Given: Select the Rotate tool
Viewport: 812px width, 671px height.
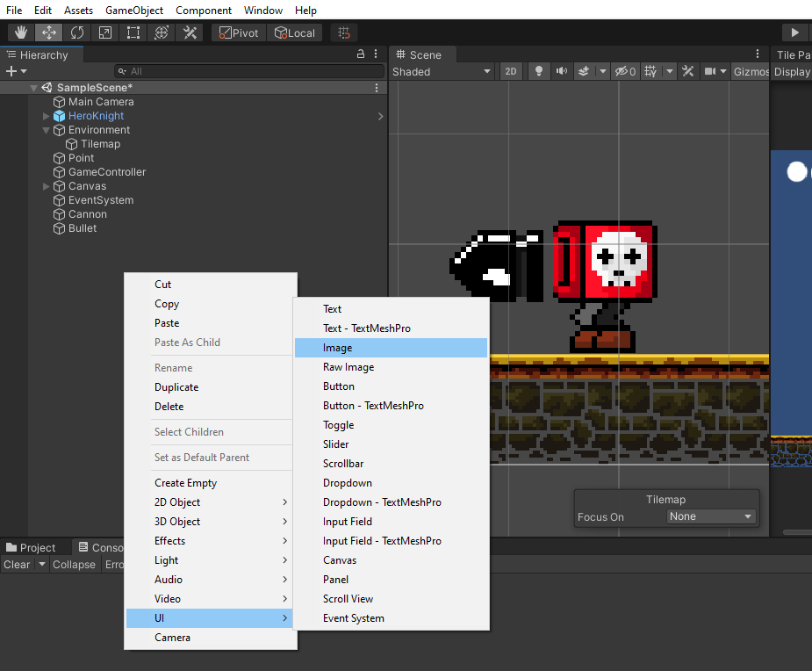Looking at the screenshot, I should click(x=78, y=32).
